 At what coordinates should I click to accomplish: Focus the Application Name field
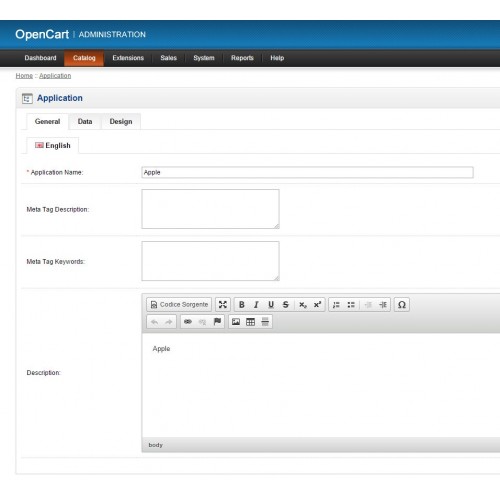coord(307,172)
